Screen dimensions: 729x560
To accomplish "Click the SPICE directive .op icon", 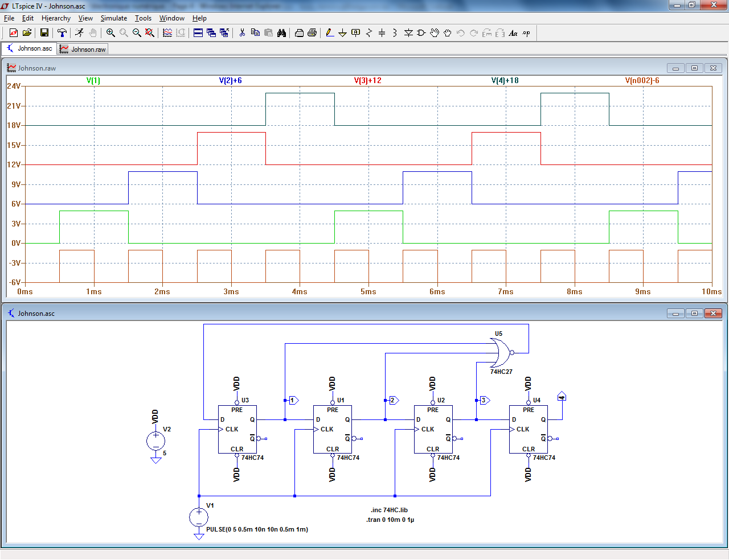I will click(526, 33).
